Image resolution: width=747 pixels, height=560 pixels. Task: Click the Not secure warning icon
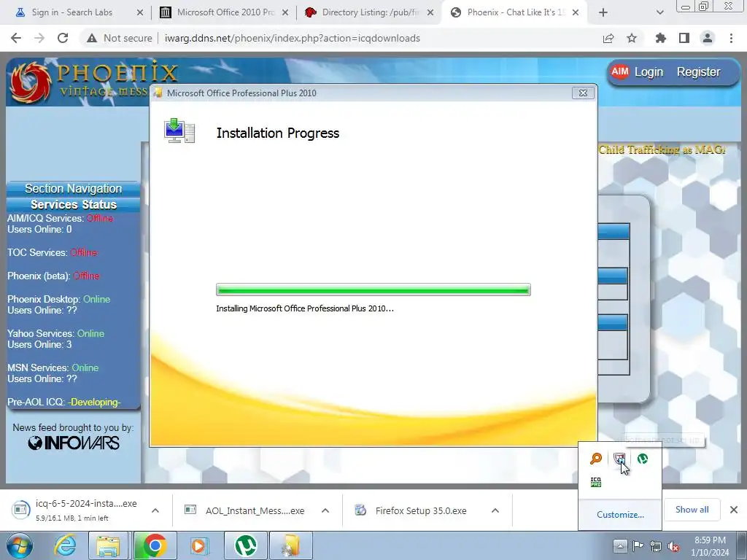pos(92,38)
